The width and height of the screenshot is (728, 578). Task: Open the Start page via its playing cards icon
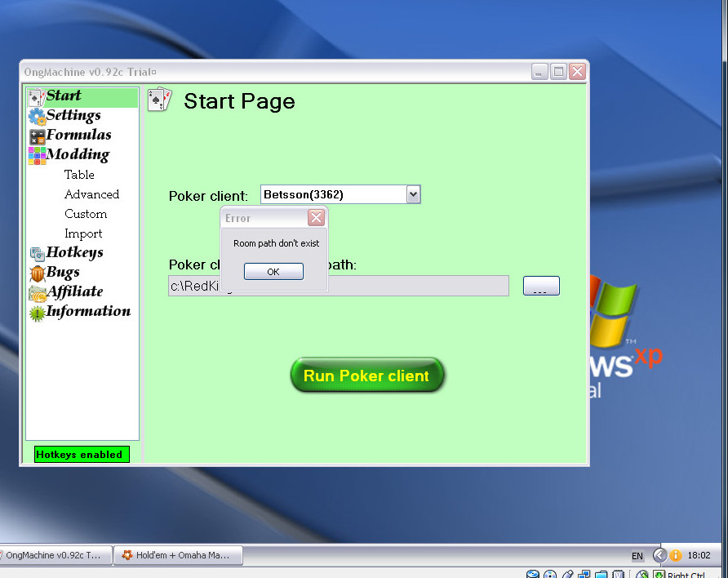[x=36, y=96]
